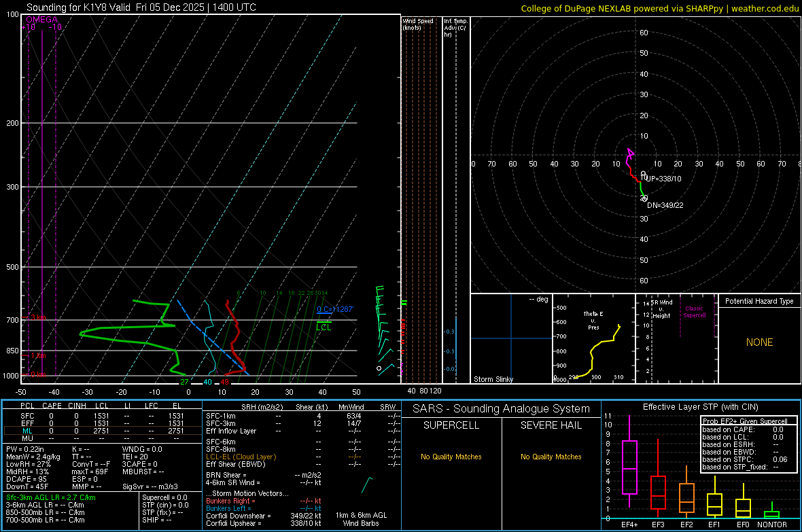Click the DN=349/22 hodograph label

(665, 205)
